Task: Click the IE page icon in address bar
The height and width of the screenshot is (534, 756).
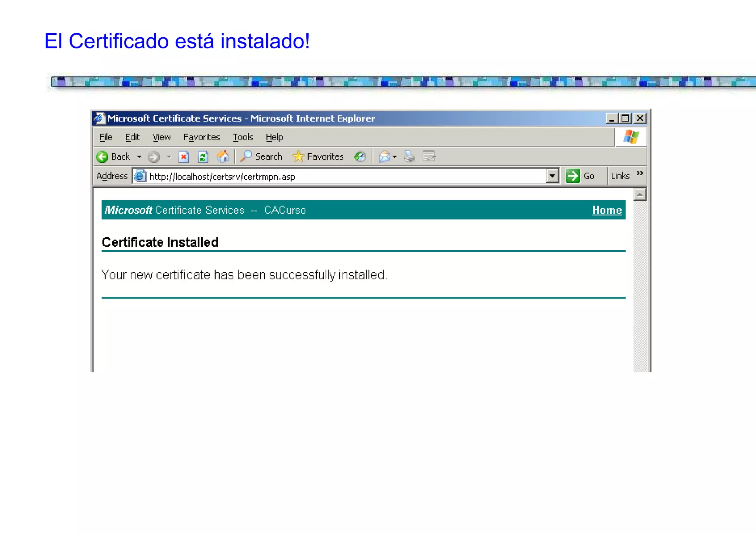Action: (x=140, y=176)
